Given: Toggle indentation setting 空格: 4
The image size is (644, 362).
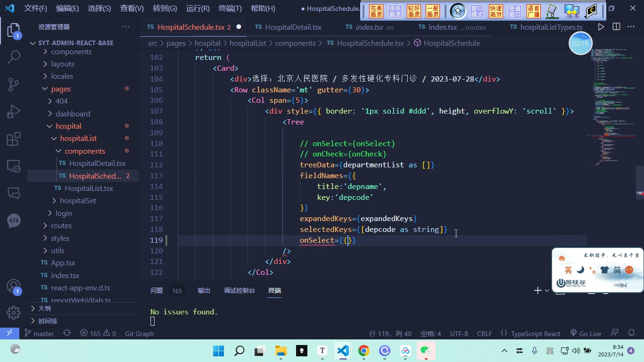Looking at the screenshot, I should click(x=431, y=334).
